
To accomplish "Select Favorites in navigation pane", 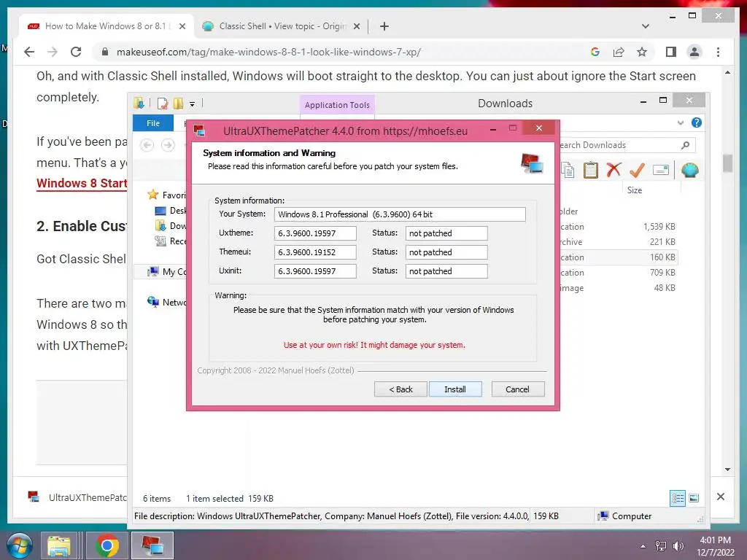I will [x=167, y=195].
